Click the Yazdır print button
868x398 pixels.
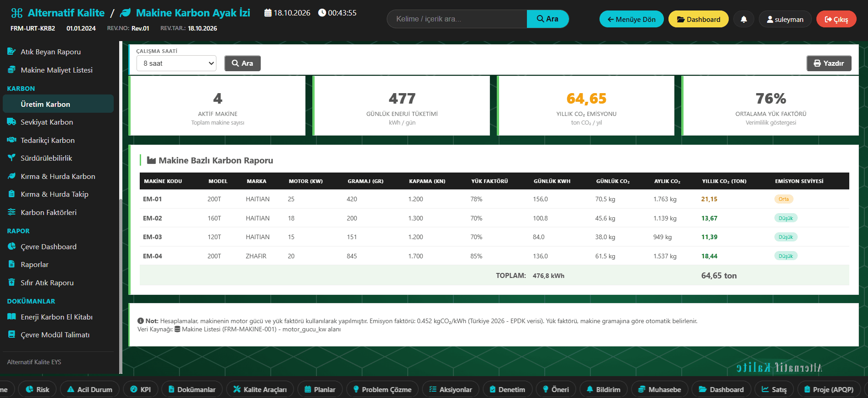click(829, 63)
